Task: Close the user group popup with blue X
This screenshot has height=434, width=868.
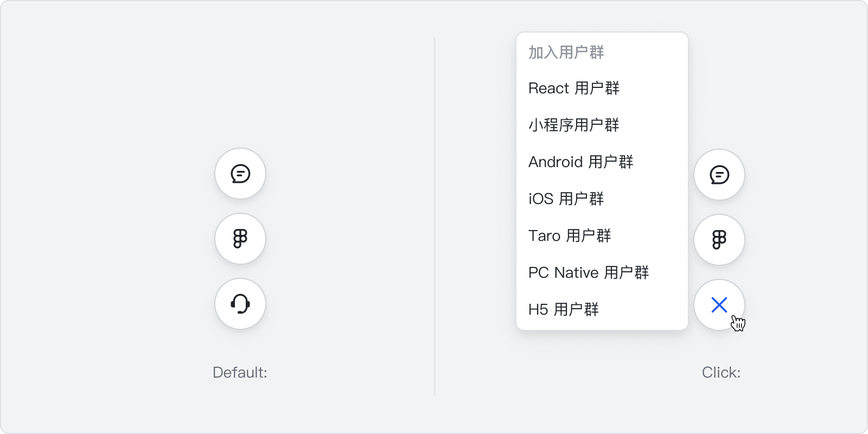Action: pos(719,305)
